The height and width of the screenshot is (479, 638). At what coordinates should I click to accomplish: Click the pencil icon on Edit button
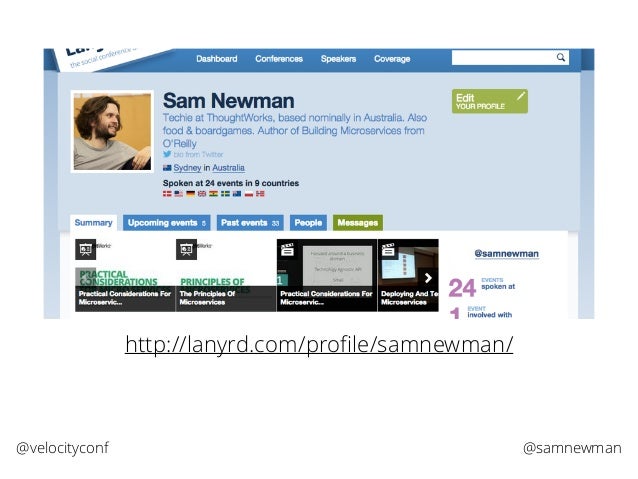coord(521,96)
